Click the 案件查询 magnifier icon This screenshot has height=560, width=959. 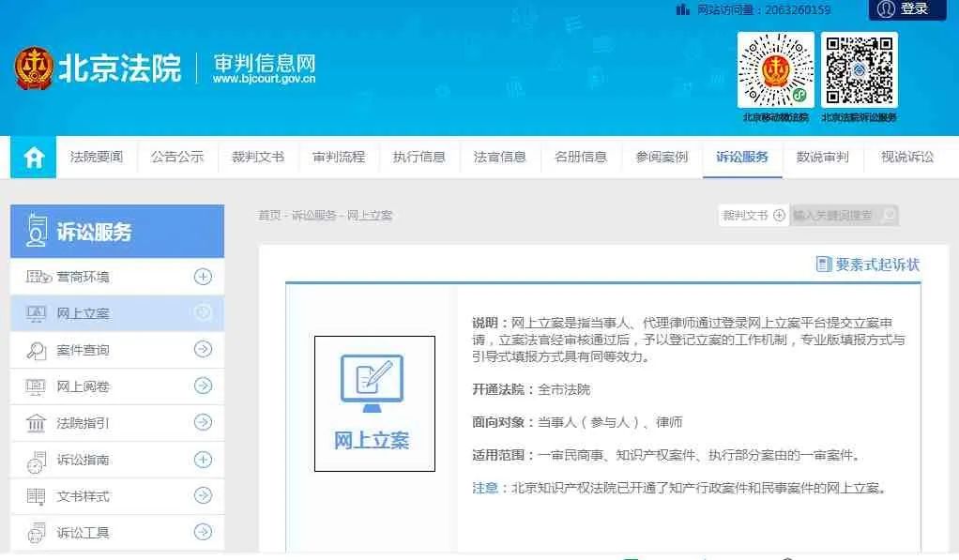[x=36, y=350]
